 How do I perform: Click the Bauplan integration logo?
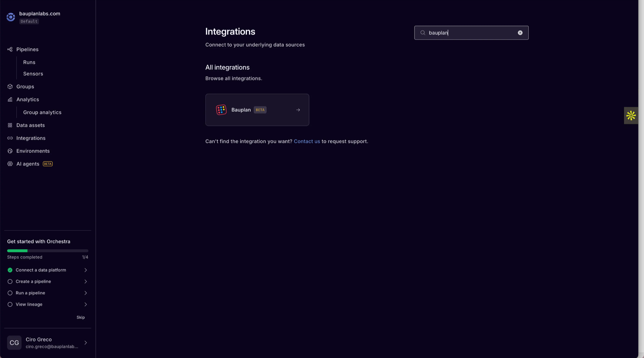click(x=221, y=109)
